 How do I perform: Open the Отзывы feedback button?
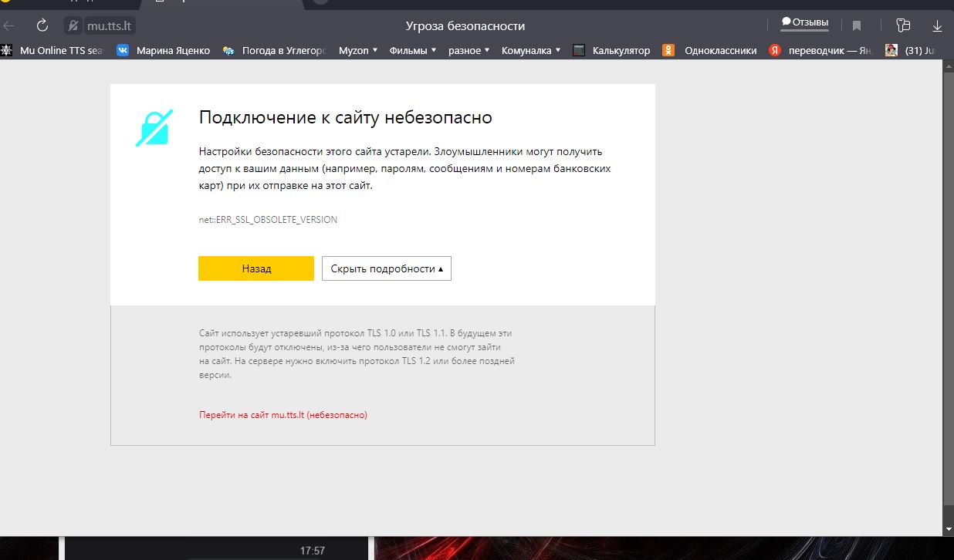(805, 22)
